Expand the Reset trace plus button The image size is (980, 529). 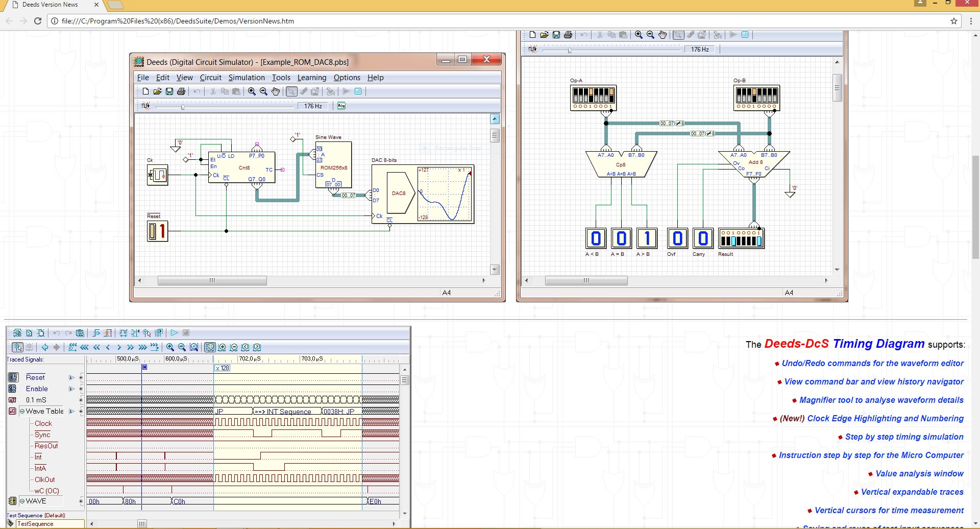(81, 378)
